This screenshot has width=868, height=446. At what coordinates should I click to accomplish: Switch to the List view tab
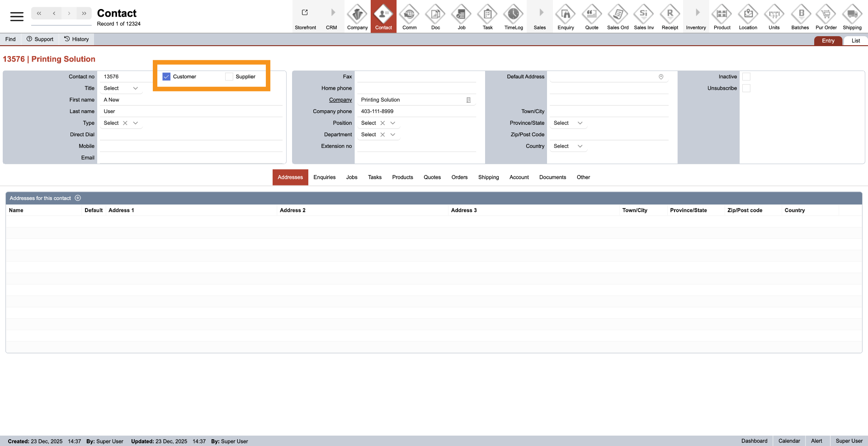[x=855, y=41]
